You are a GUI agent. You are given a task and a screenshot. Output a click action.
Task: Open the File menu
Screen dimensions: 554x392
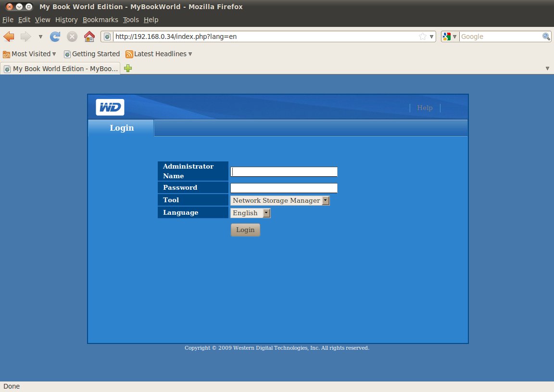(x=8, y=20)
